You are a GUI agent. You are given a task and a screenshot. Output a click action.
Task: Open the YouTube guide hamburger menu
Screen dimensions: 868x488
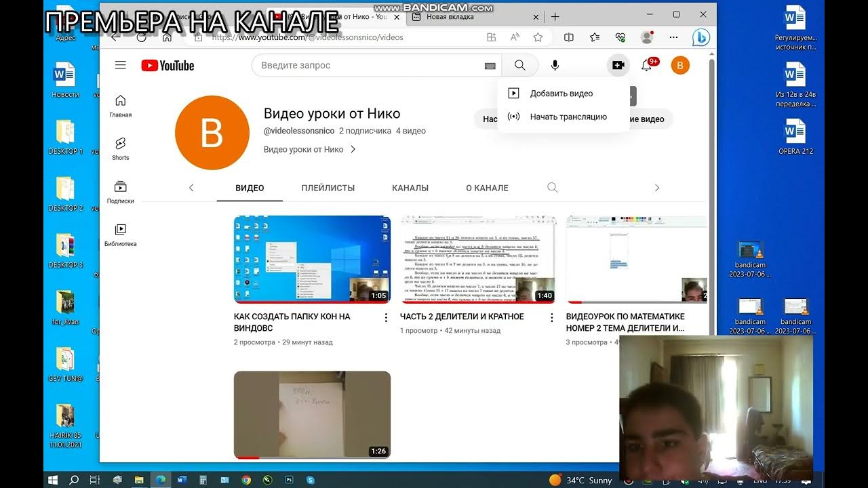click(121, 65)
